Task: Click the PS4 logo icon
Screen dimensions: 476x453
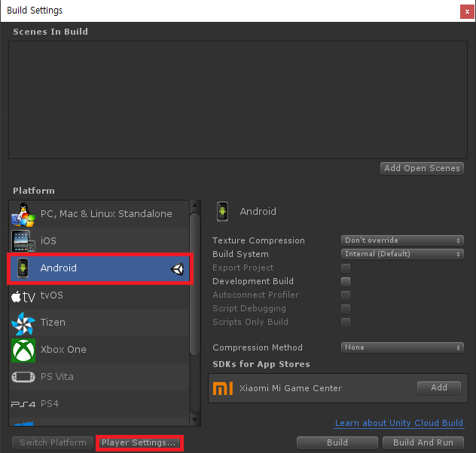Action: (23, 404)
